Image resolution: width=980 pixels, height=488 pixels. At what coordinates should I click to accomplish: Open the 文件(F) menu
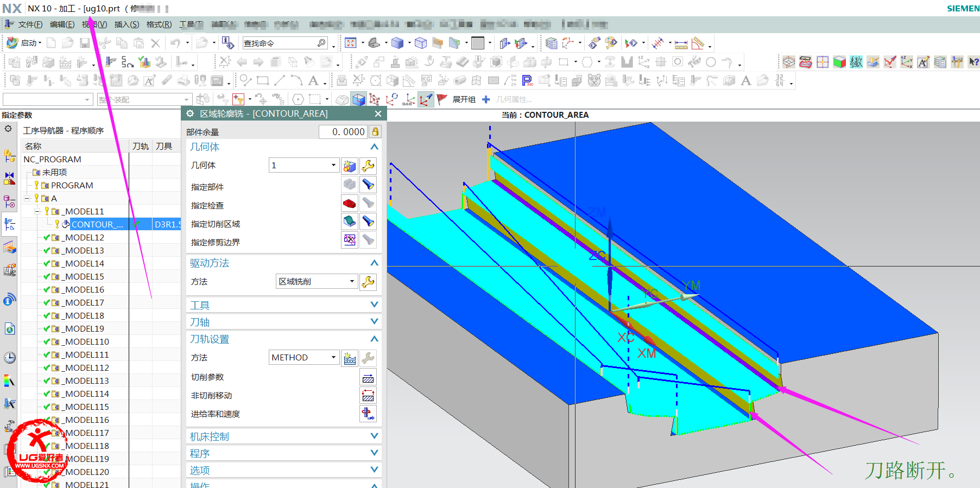pos(30,24)
